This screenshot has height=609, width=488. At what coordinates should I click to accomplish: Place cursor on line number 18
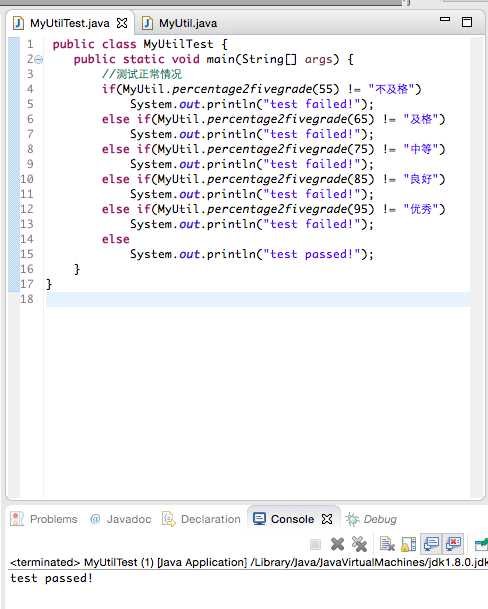(x=27, y=299)
